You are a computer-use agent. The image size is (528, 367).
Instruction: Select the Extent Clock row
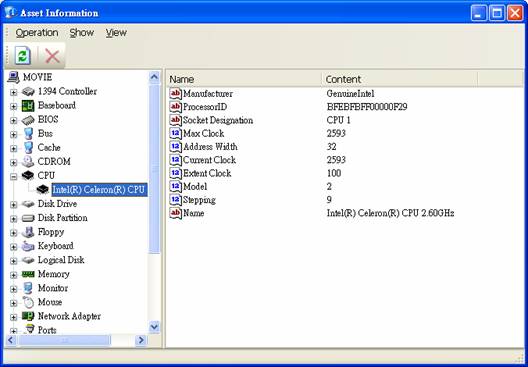(345, 173)
